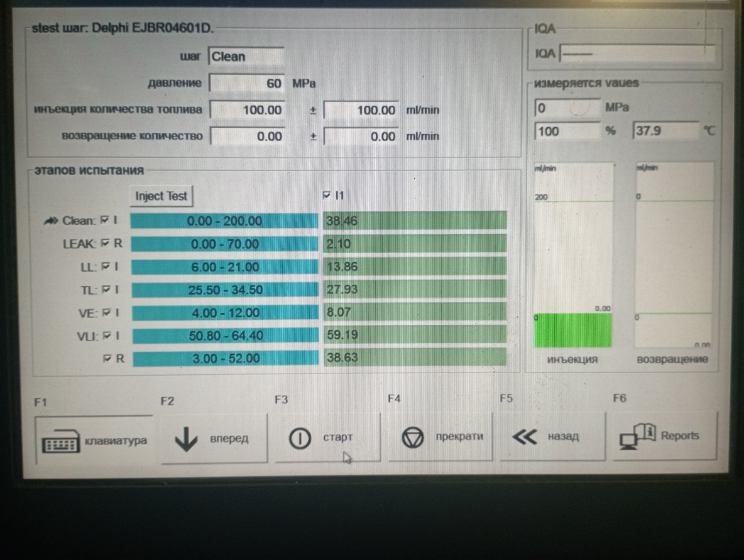Click the Reports computer-and-book icon
The image size is (744, 560).
pyautogui.click(x=637, y=436)
